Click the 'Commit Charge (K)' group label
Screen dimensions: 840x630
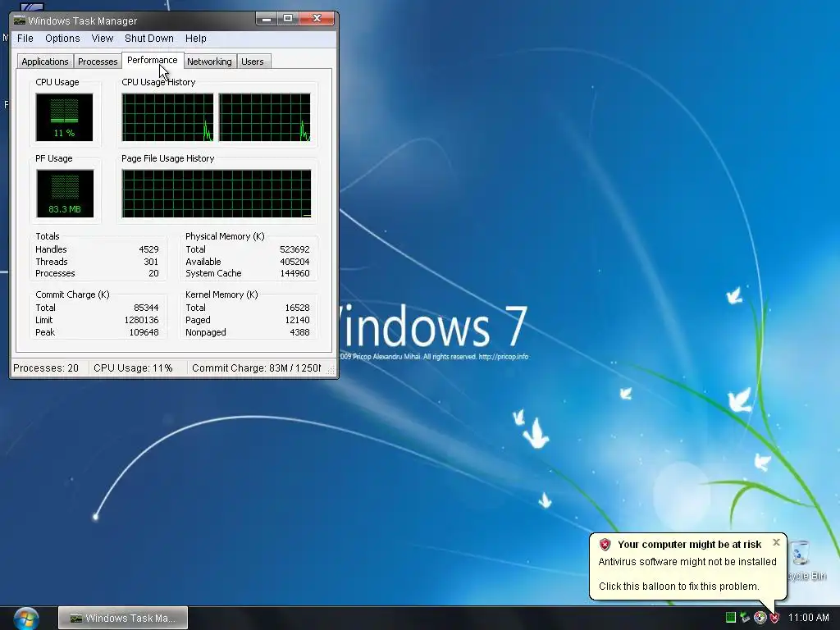pos(72,294)
